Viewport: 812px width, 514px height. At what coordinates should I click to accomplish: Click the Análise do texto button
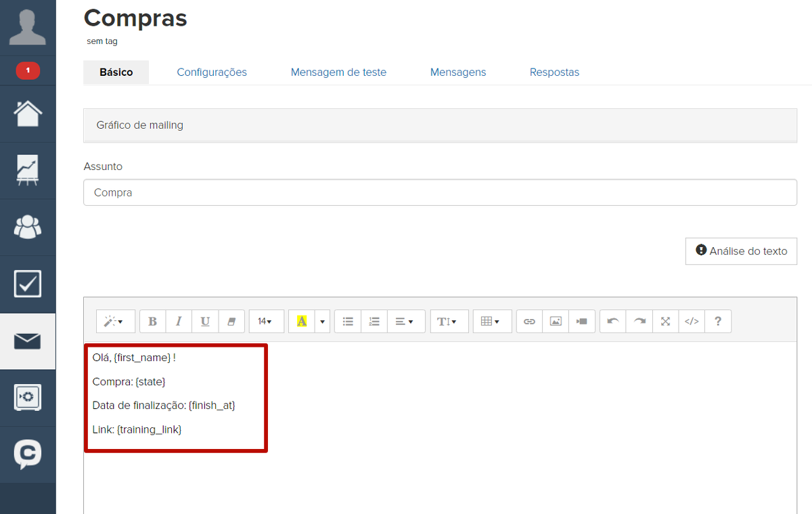741,251
